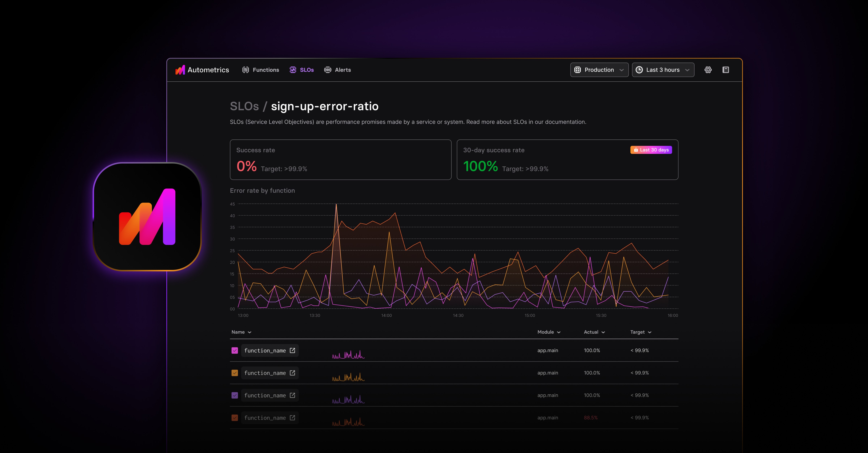Image resolution: width=868 pixels, height=453 pixels.
Task: Click the Last 30 days badge
Action: coord(651,150)
